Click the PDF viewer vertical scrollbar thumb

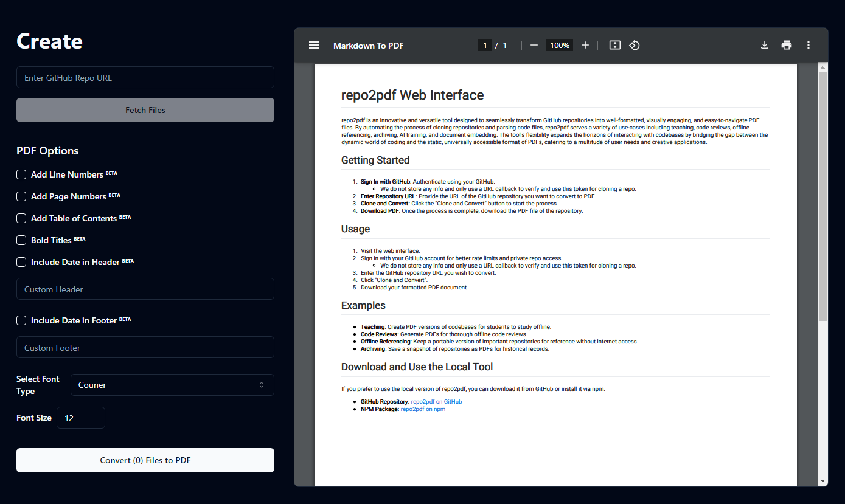(822, 196)
